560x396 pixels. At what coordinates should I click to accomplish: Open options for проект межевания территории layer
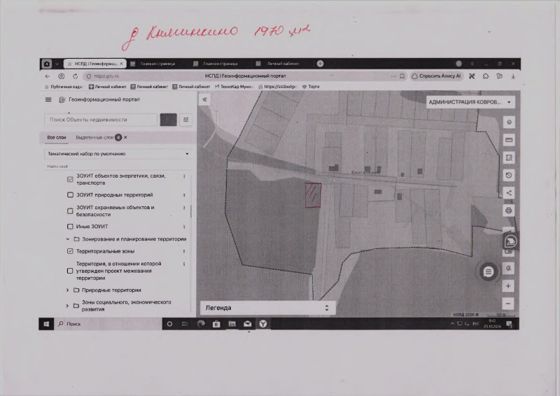point(184,264)
